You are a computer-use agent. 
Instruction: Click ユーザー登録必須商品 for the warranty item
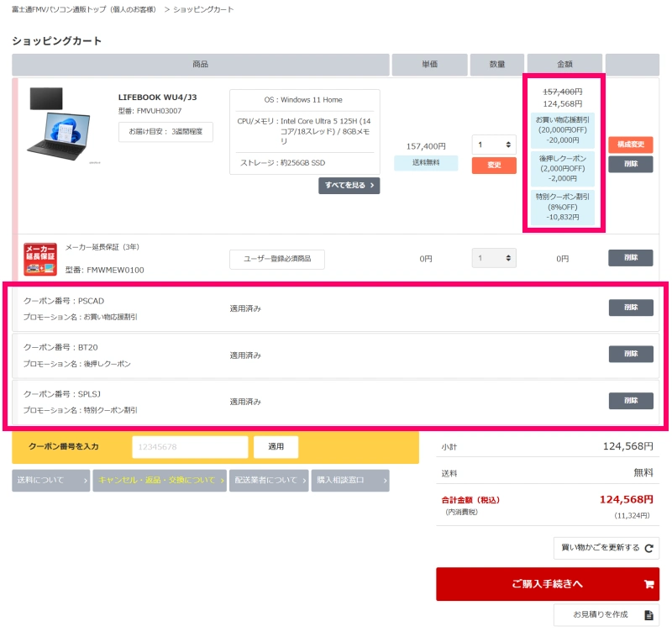277,260
